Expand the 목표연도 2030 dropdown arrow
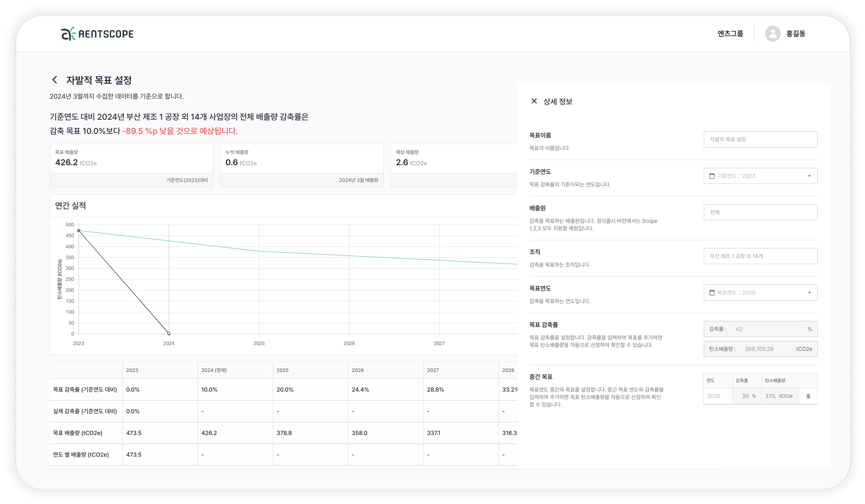This screenshot has width=865, height=504. pyautogui.click(x=809, y=293)
